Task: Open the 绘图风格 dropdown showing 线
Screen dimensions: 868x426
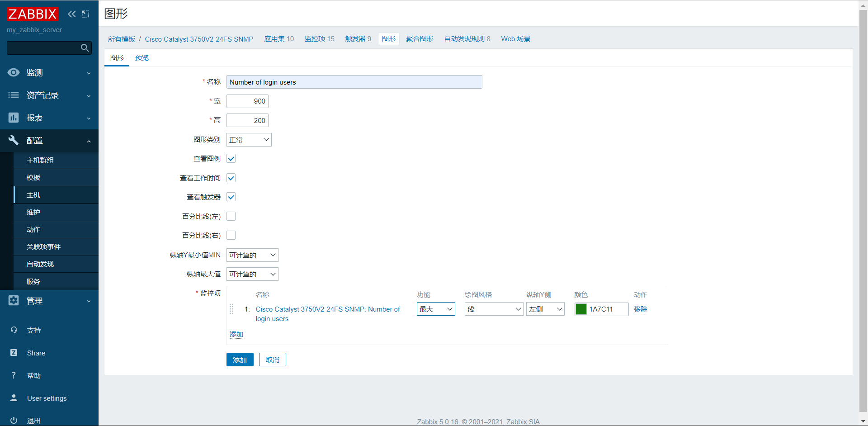Action: [x=494, y=309]
